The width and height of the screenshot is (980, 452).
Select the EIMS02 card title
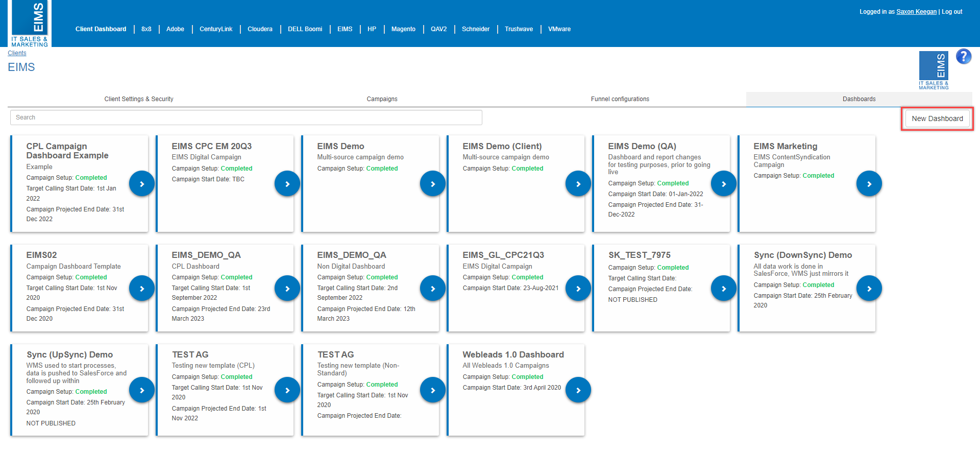click(41, 255)
